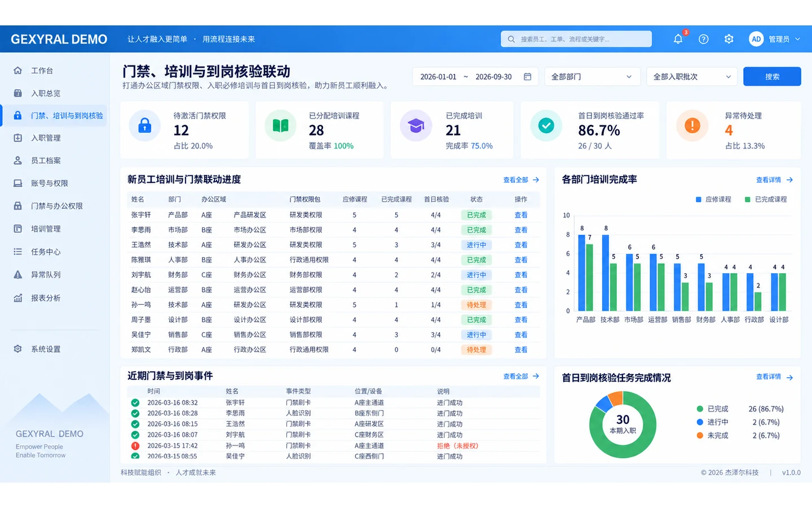Image resolution: width=812 pixels, height=508 pixels.
Task: Click the AD user avatar
Action: pyautogui.click(x=756, y=39)
